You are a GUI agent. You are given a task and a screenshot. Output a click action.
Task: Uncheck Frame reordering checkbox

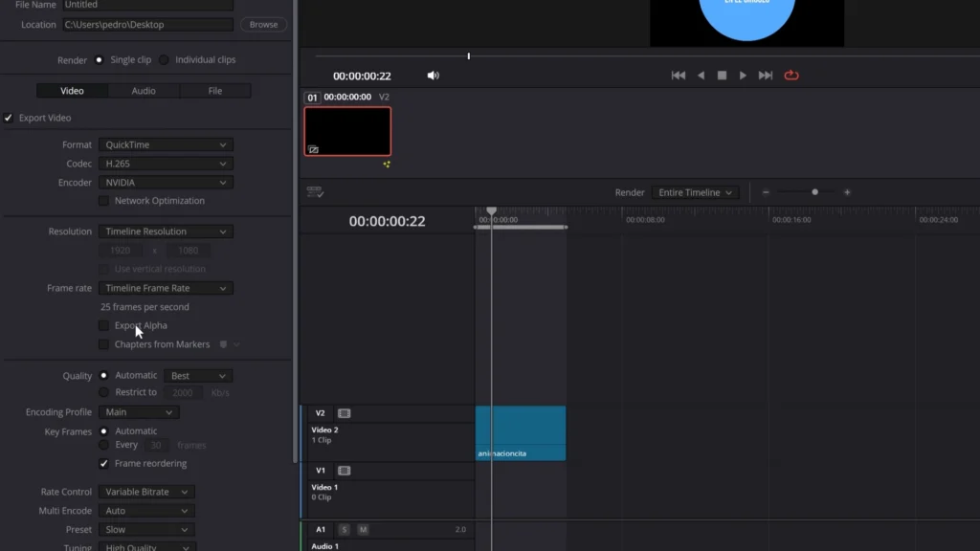click(103, 464)
